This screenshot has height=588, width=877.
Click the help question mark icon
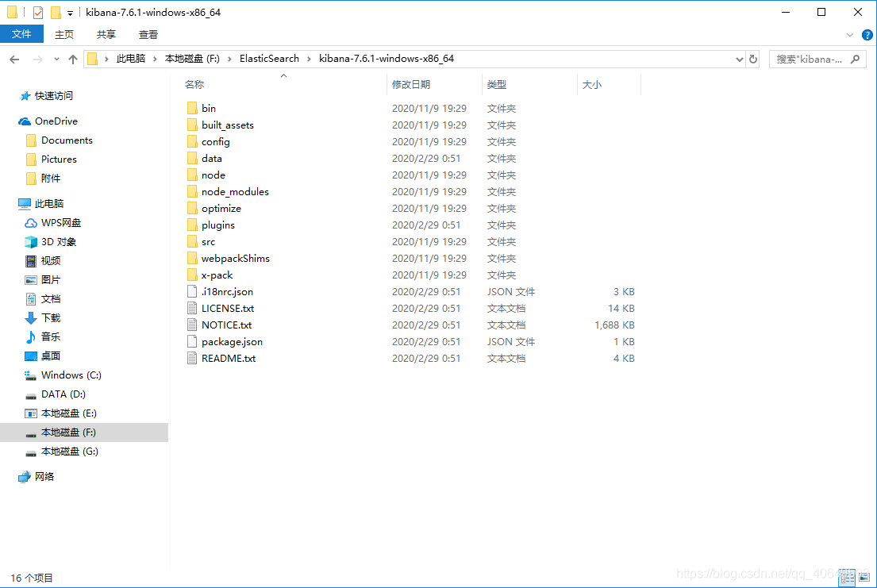[x=867, y=35]
